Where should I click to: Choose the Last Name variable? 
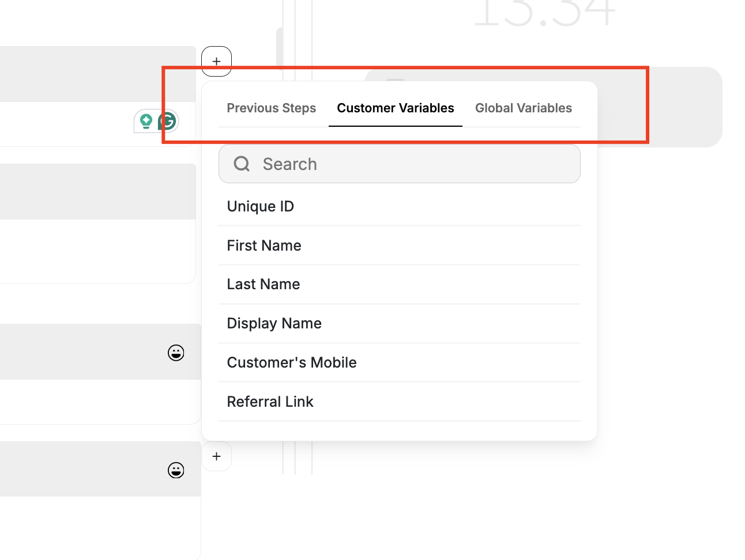[x=263, y=284]
